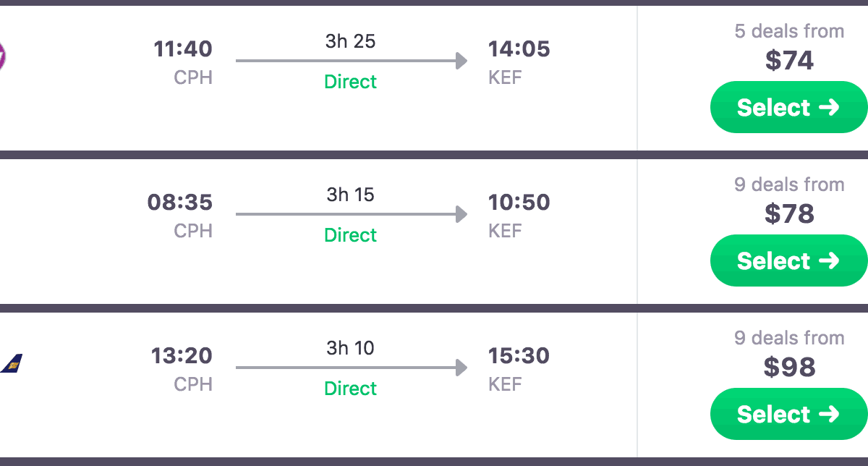Click the 10:50 arrival time

519,203
